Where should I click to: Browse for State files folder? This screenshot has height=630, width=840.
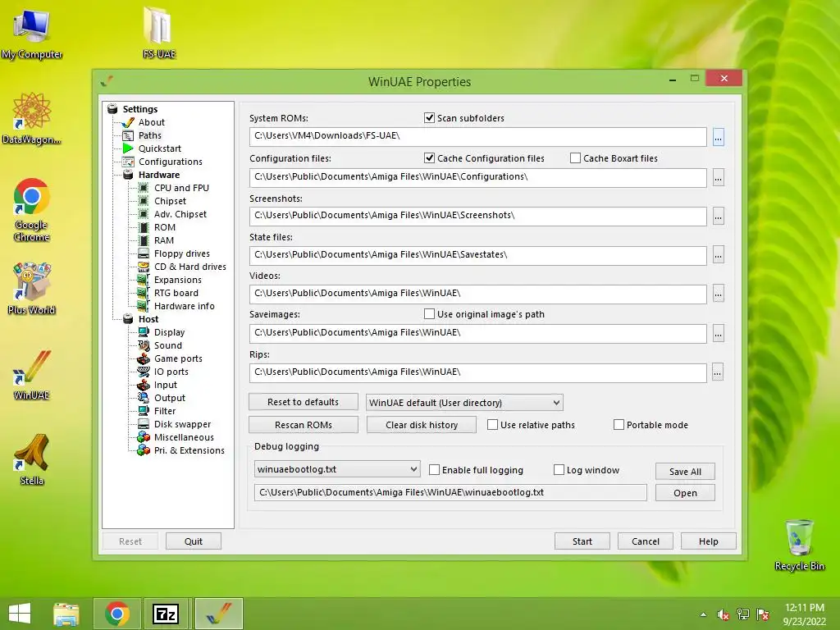[719, 256]
